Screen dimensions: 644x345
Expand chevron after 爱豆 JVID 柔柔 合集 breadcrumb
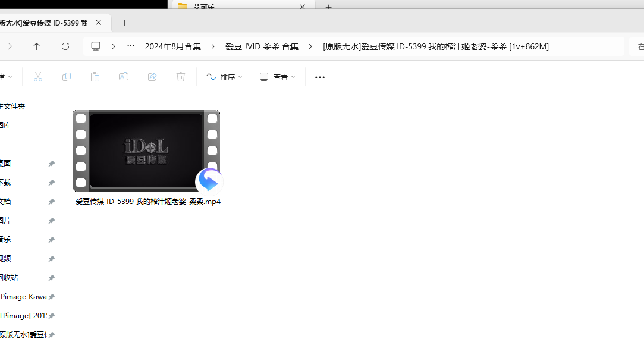(310, 46)
